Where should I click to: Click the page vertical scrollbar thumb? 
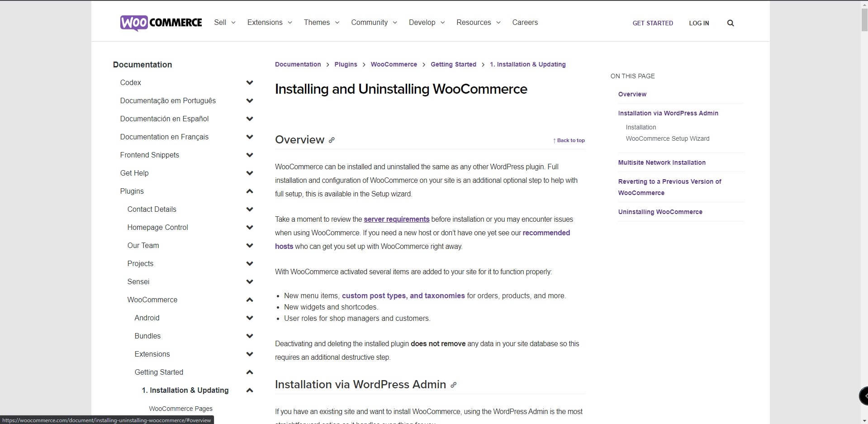pos(864,19)
